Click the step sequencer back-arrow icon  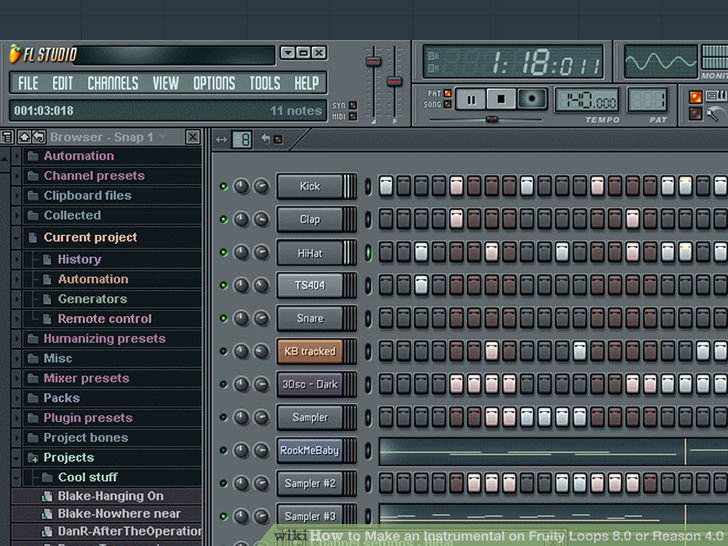(x=265, y=138)
